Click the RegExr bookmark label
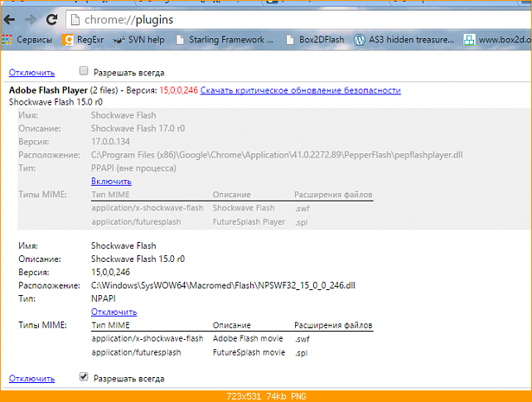The image size is (532, 402). coord(90,40)
